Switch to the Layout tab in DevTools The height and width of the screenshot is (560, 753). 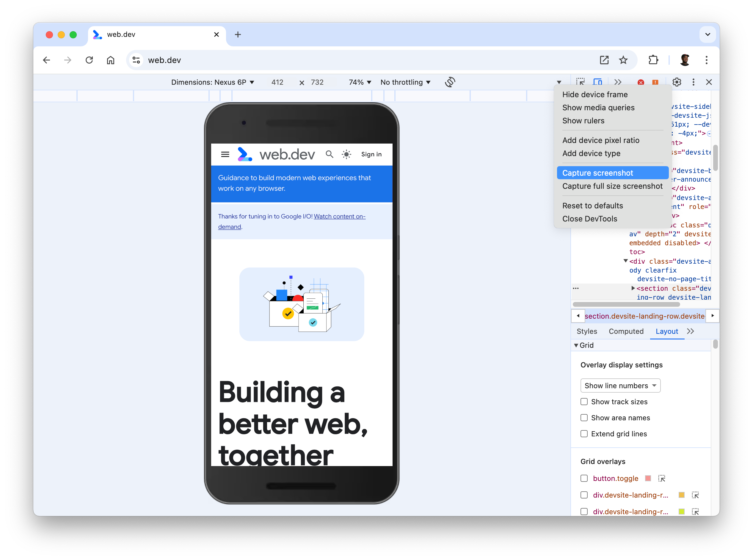[666, 331]
